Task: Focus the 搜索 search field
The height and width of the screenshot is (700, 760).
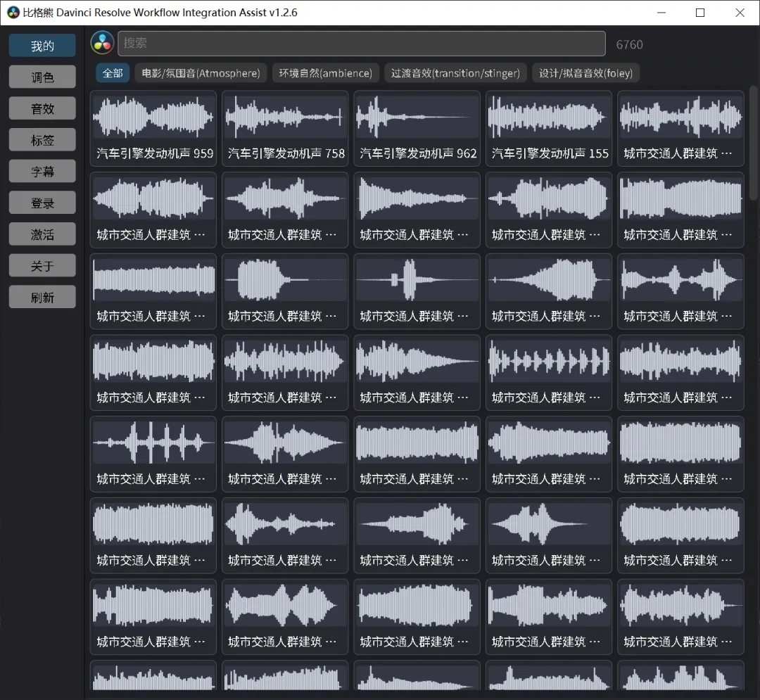Action: coord(362,44)
